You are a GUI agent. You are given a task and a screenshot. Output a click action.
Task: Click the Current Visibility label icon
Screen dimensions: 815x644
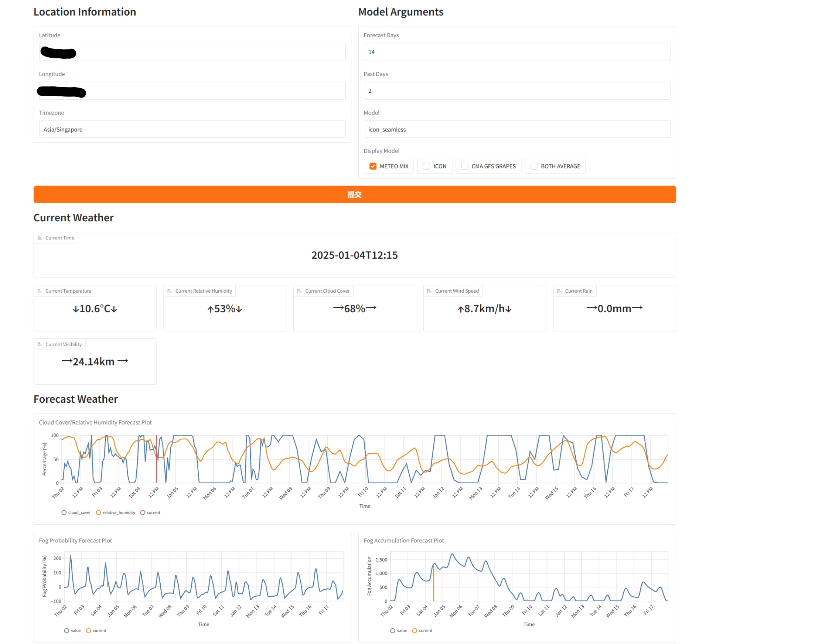(40, 345)
